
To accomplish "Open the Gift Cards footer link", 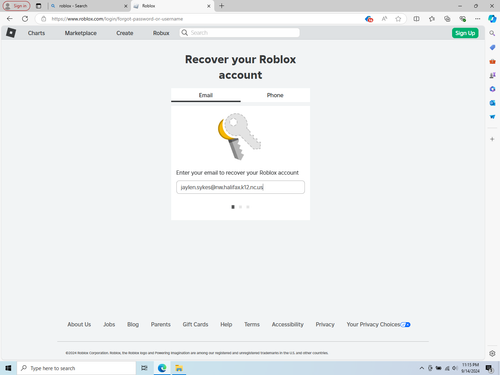I will (195, 324).
